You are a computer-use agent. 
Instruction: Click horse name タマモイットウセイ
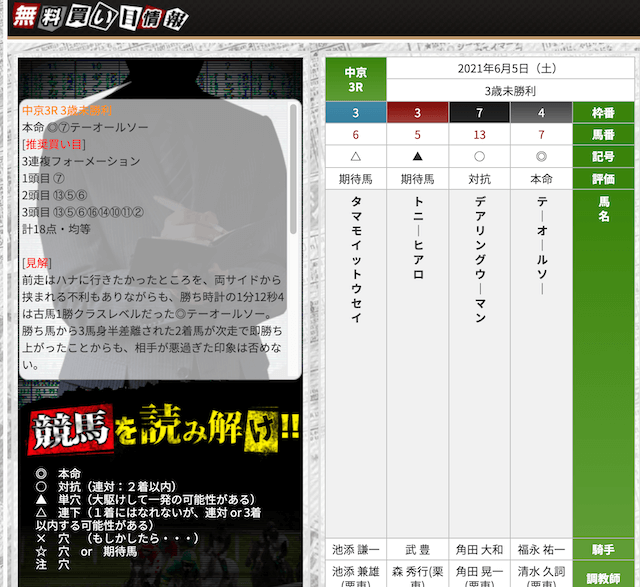pyautogui.click(x=356, y=259)
